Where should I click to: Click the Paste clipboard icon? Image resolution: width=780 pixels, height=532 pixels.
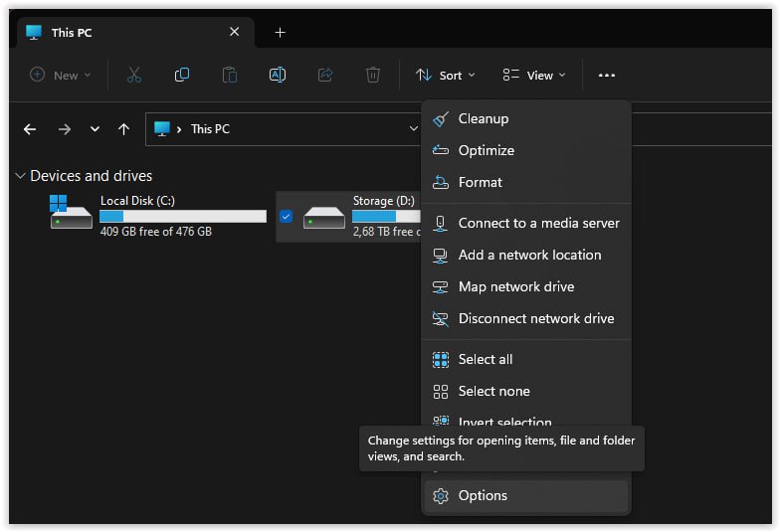point(229,76)
